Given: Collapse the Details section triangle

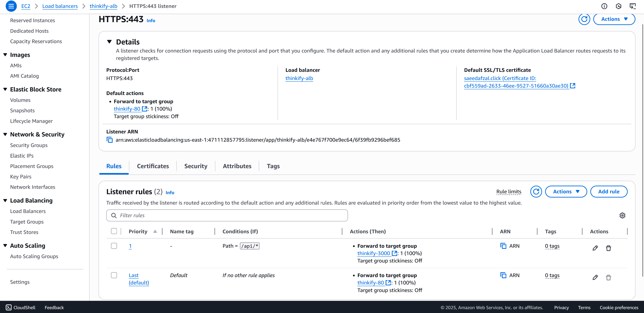Looking at the screenshot, I should click(109, 42).
